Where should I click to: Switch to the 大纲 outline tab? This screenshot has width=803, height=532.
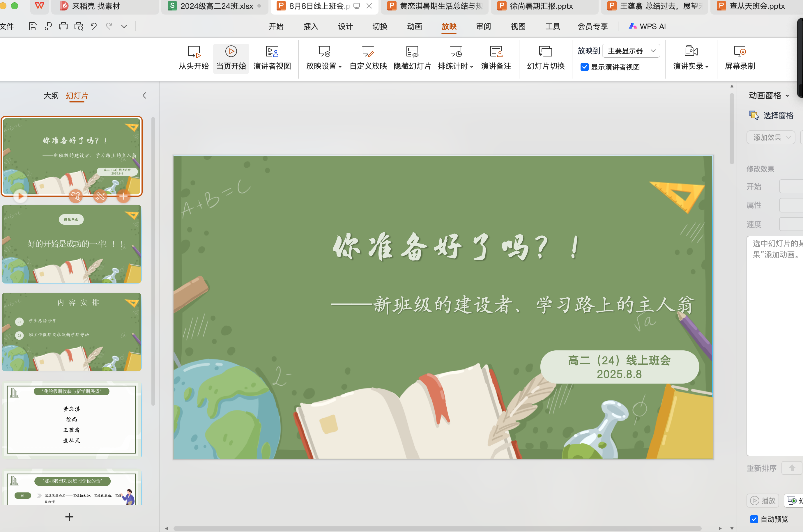(x=51, y=96)
